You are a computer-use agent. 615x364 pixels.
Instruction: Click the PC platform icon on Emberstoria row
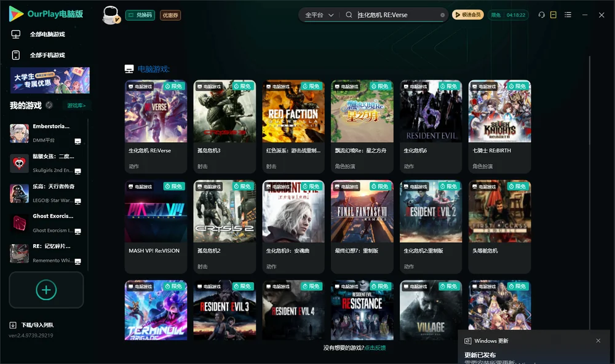click(x=77, y=141)
